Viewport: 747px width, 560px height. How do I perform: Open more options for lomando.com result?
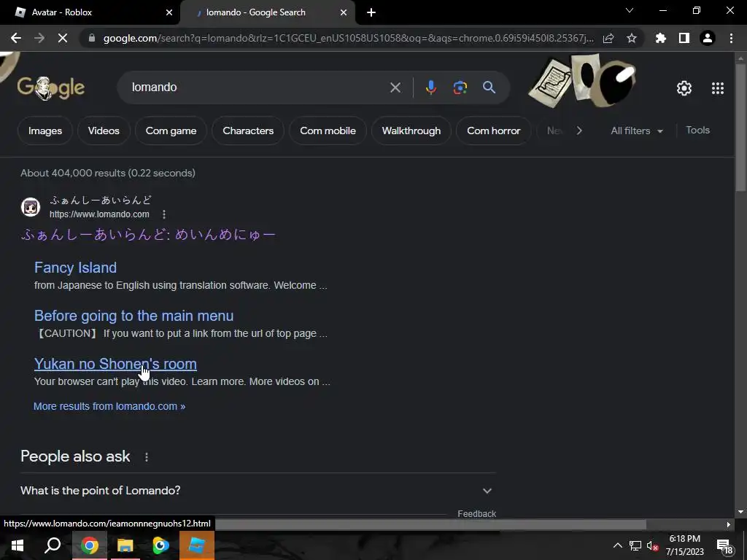[x=164, y=214]
